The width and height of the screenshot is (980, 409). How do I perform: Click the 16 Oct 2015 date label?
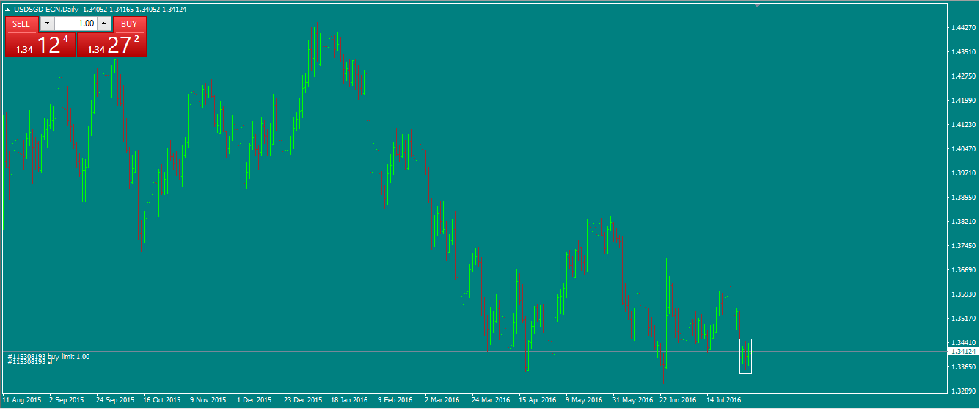(162, 401)
